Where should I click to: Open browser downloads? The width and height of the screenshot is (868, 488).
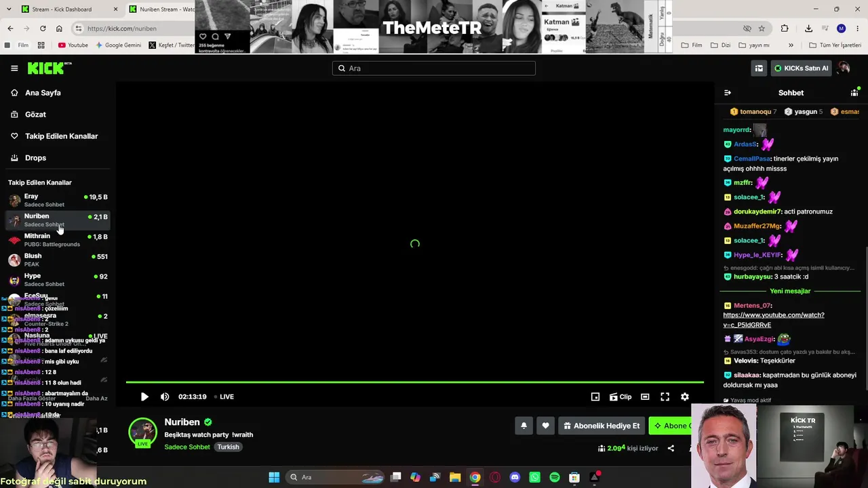[x=808, y=28]
